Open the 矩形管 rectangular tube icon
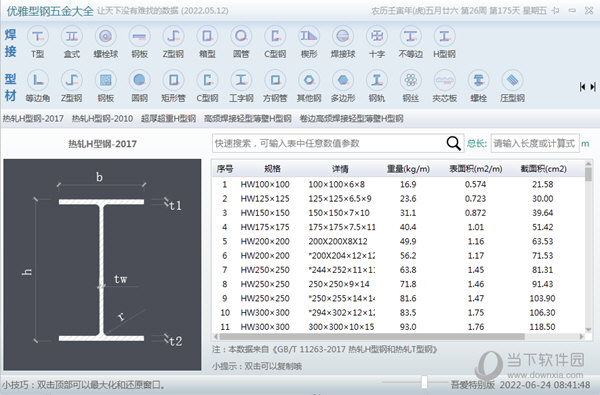This screenshot has width=600, height=395. click(x=173, y=81)
